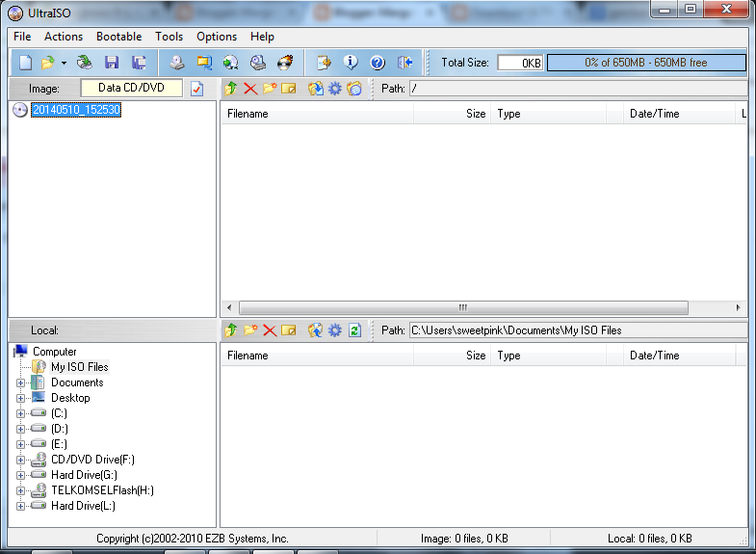Create new folder in Local pane toolbar
Screen dimensions: 756x554
[250, 330]
